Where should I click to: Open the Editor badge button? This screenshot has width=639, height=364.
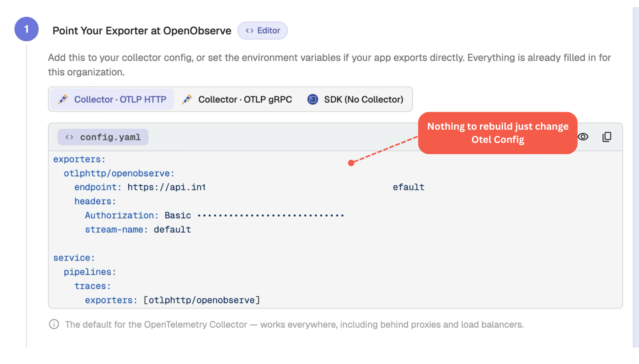pos(262,31)
